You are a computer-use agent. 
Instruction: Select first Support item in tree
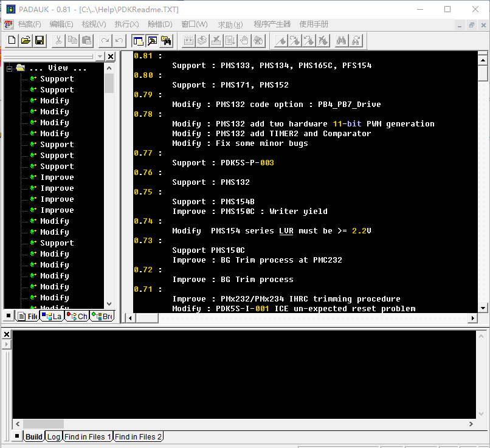(x=57, y=79)
